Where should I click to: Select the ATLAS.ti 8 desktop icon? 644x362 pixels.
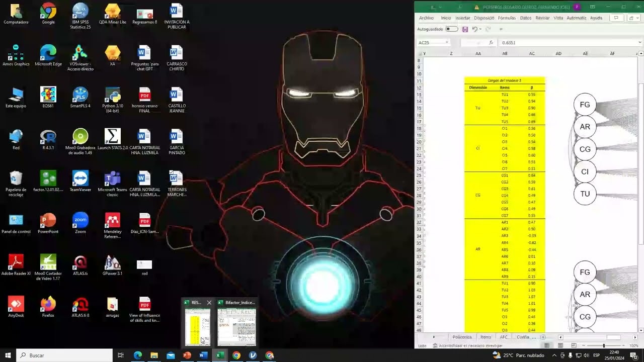(80, 307)
